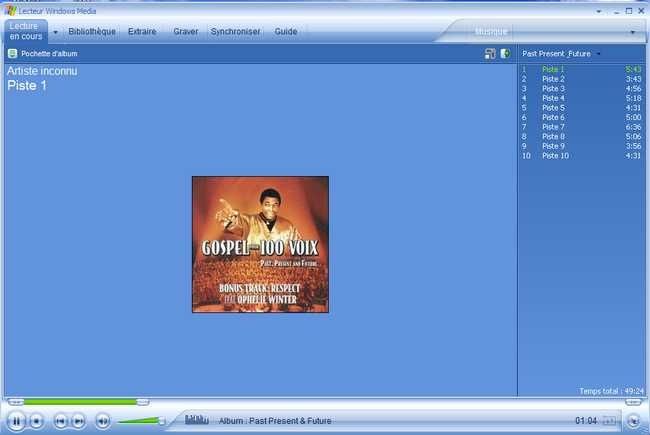Image resolution: width=650 pixels, height=435 pixels.
Task: Click the Windows Media Player title icon
Action: [10, 10]
